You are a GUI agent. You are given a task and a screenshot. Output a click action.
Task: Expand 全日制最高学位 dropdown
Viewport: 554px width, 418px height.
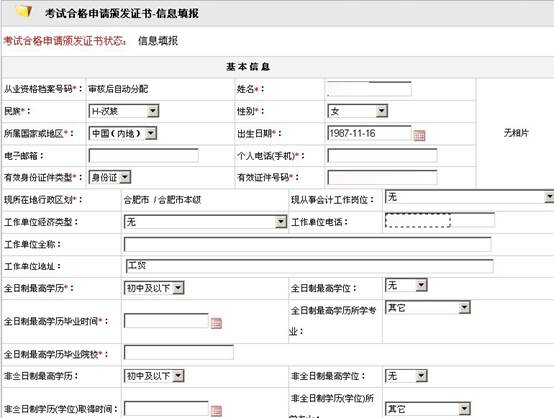click(x=406, y=285)
